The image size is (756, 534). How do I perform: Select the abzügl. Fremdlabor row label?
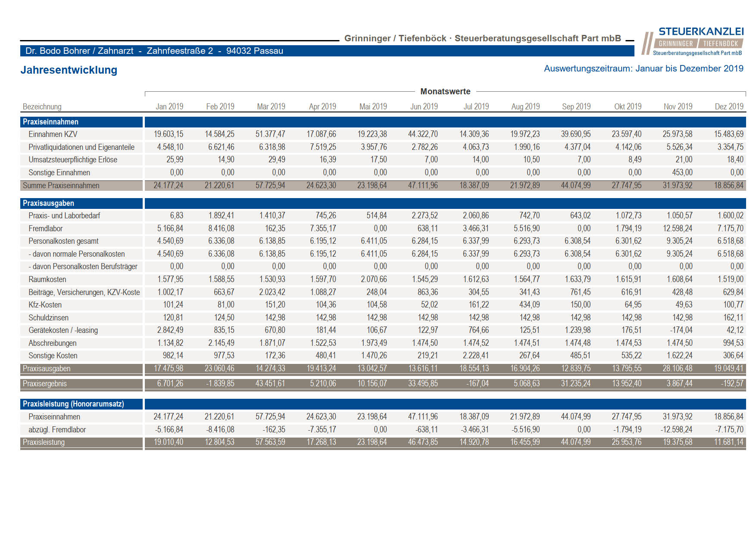pyautogui.click(x=57, y=430)
